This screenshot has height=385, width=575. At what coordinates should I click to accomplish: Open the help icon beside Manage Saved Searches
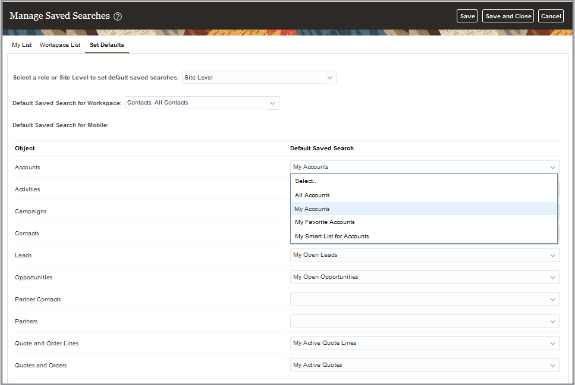pos(117,16)
